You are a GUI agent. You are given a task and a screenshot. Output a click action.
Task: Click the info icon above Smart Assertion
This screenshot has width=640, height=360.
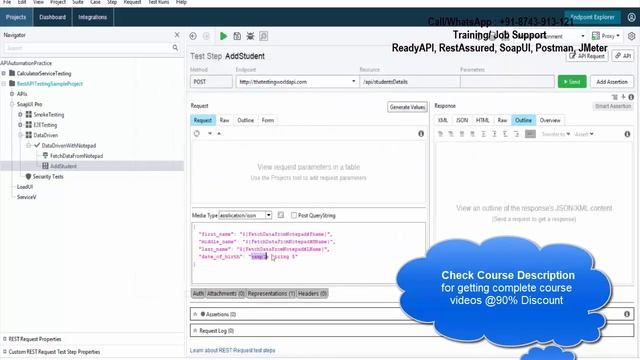631,97
